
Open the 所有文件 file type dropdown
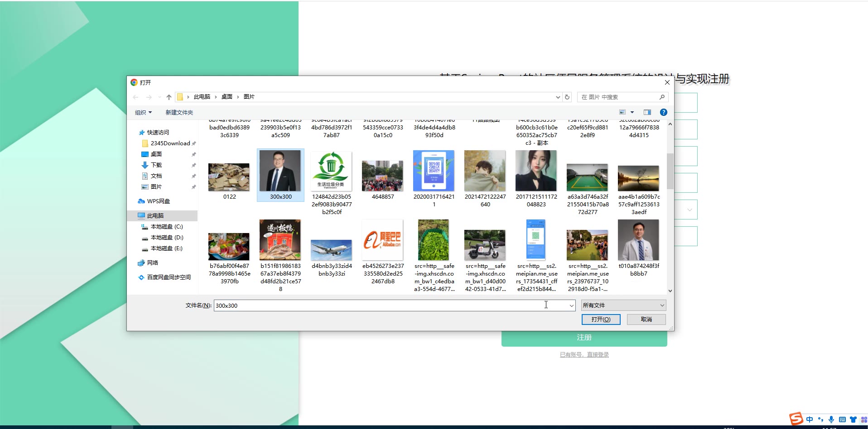623,305
